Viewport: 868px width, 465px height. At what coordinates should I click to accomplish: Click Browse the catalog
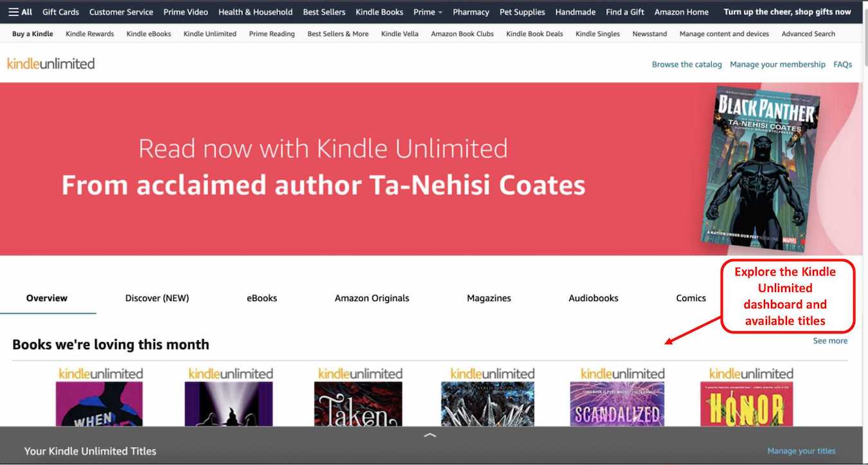tap(687, 64)
